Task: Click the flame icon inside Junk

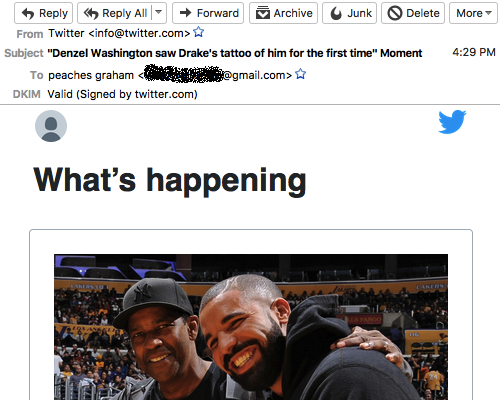Action: pos(336,13)
